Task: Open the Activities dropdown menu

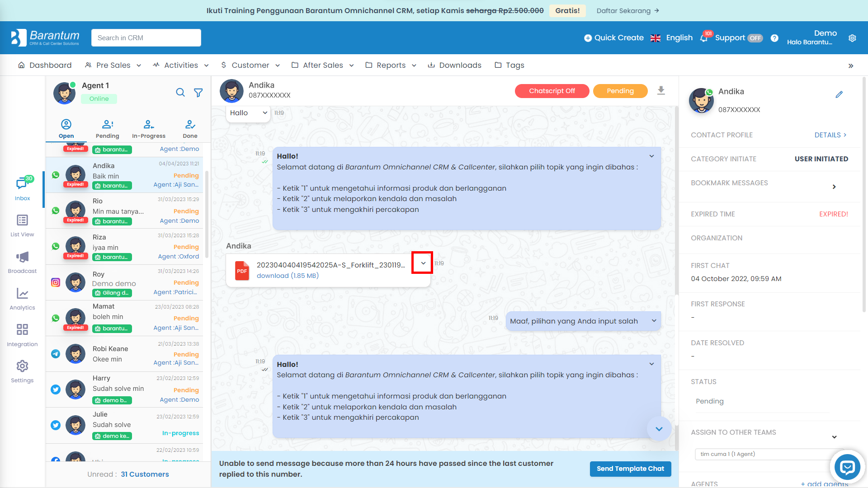Action: (x=181, y=65)
